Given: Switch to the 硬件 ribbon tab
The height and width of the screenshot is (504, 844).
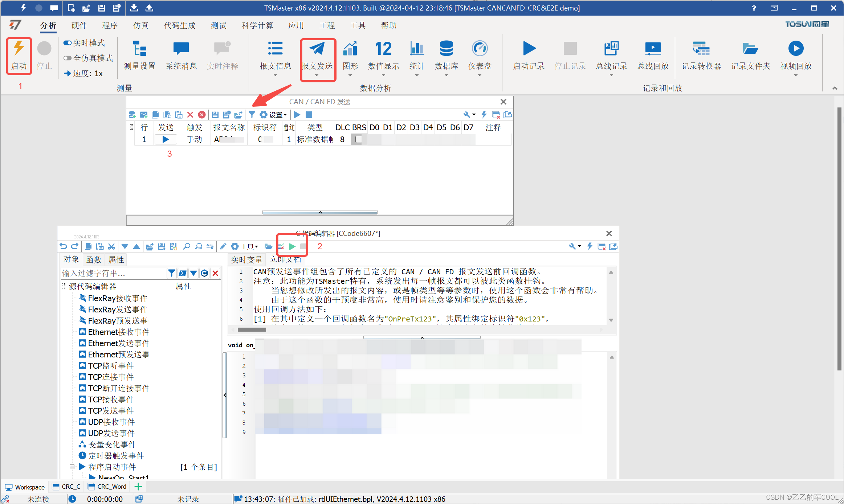Looking at the screenshot, I should [79, 25].
